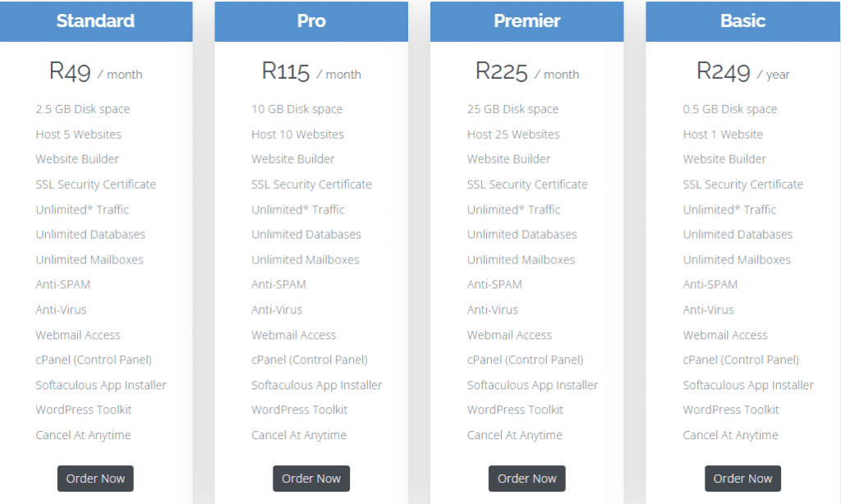Click 'Unlimited* Traffic' in the Standard column
This screenshot has height=504, width=841.
click(82, 209)
